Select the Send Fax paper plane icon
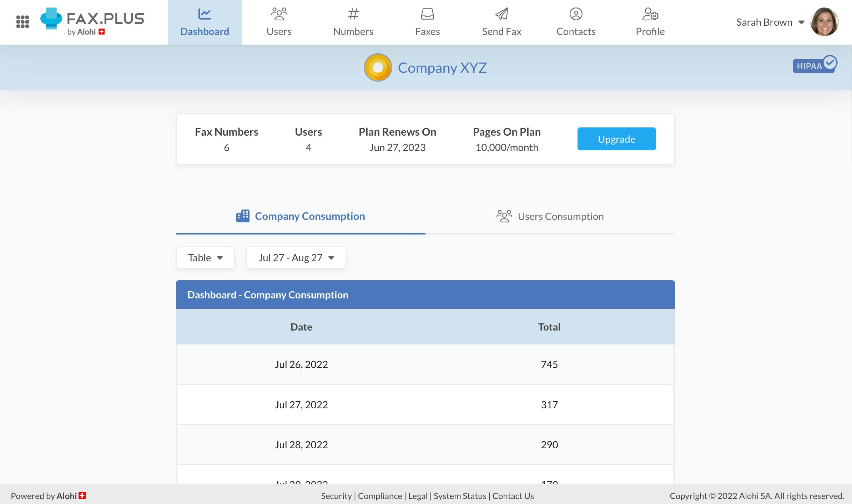Image resolution: width=852 pixels, height=504 pixels. (x=501, y=14)
